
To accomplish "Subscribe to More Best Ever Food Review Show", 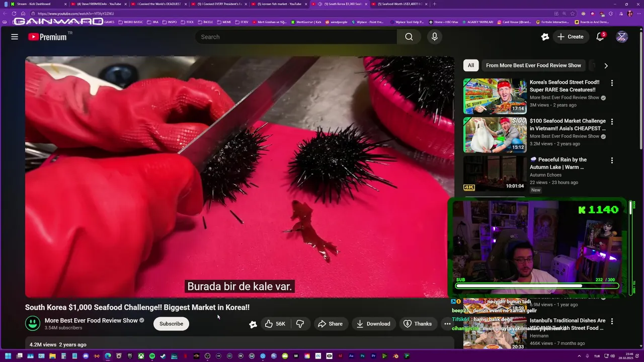I will pyautogui.click(x=171, y=324).
